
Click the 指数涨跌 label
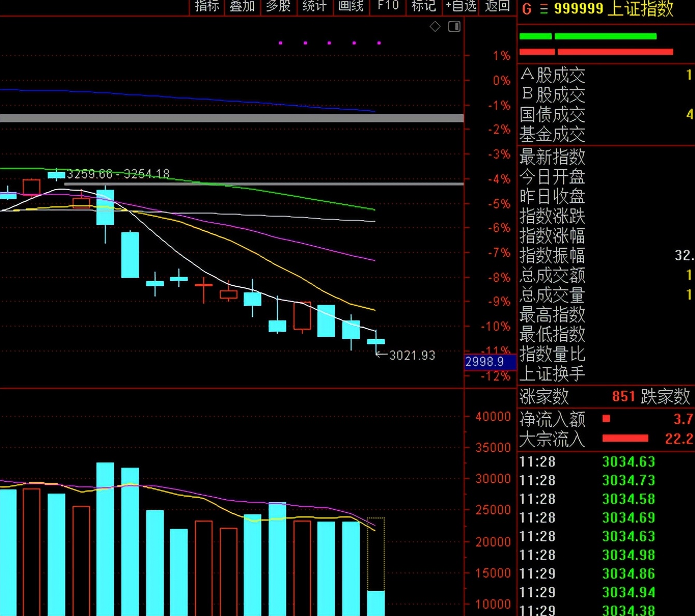552,216
